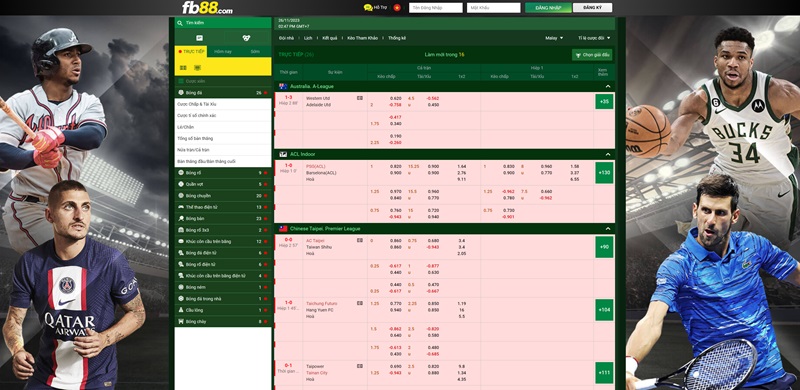Select the Lẻ/Chẵn bet option

point(223,127)
